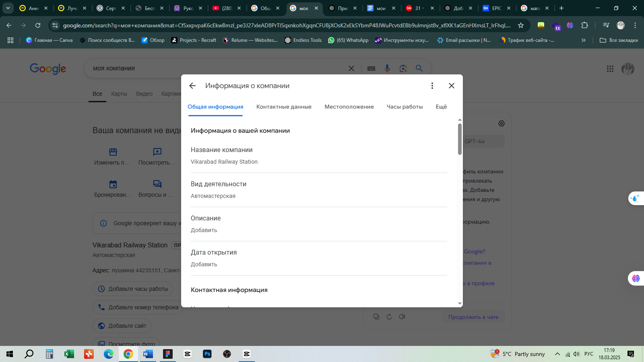Open Excel from the taskbar
Image resolution: width=644 pixels, height=362 pixels.
point(69,354)
